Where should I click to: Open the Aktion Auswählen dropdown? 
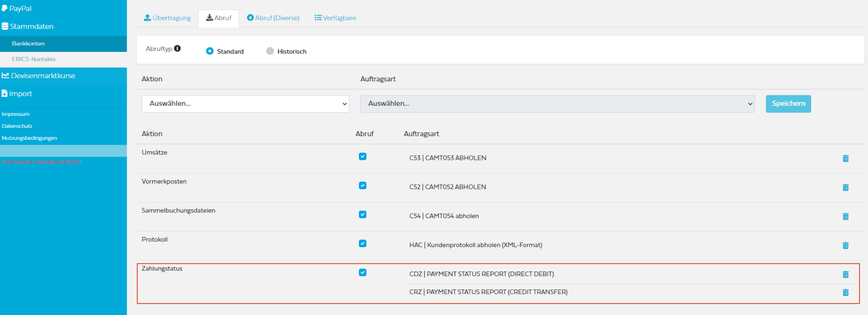click(245, 104)
